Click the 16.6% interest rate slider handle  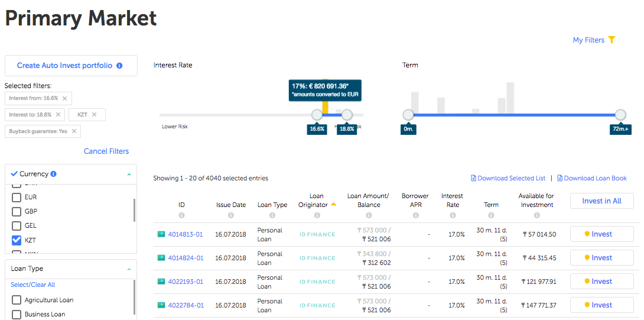click(x=317, y=115)
